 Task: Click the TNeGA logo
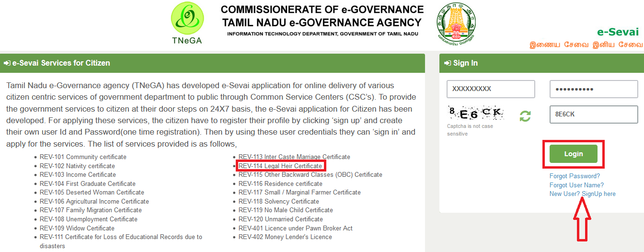pos(187,23)
